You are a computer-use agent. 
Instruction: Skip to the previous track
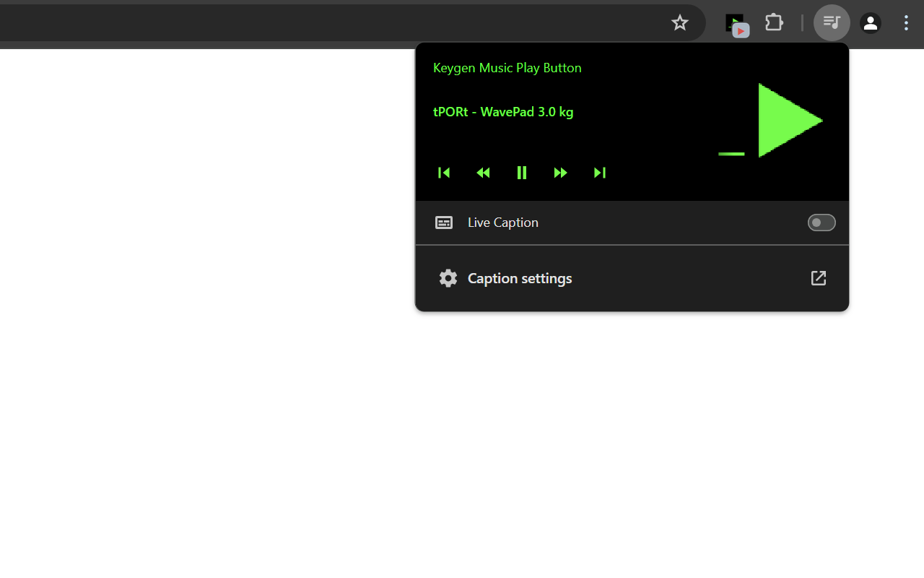(444, 173)
